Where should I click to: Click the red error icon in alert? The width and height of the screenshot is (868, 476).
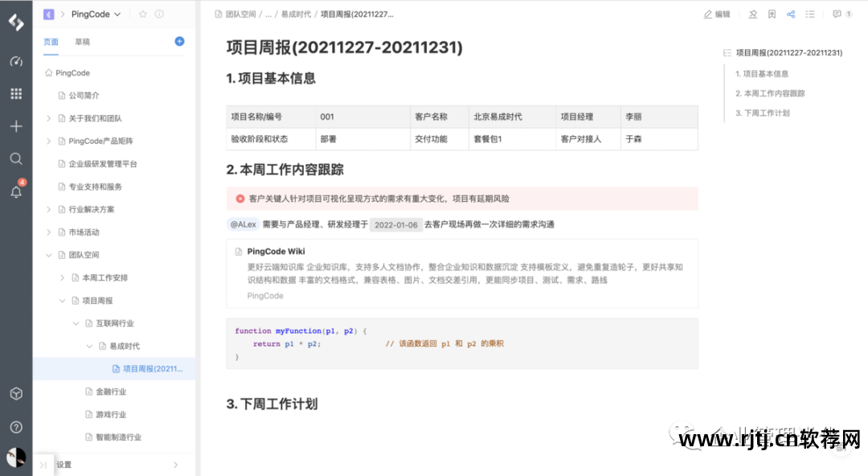pyautogui.click(x=240, y=199)
